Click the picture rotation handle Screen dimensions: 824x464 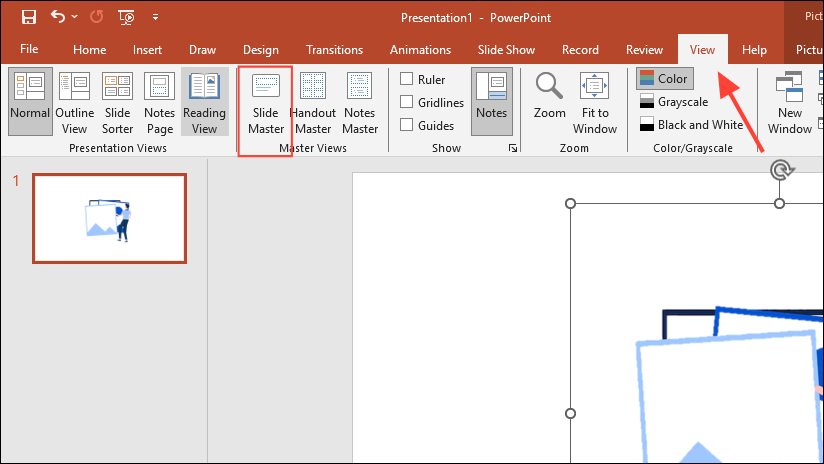coord(781,170)
